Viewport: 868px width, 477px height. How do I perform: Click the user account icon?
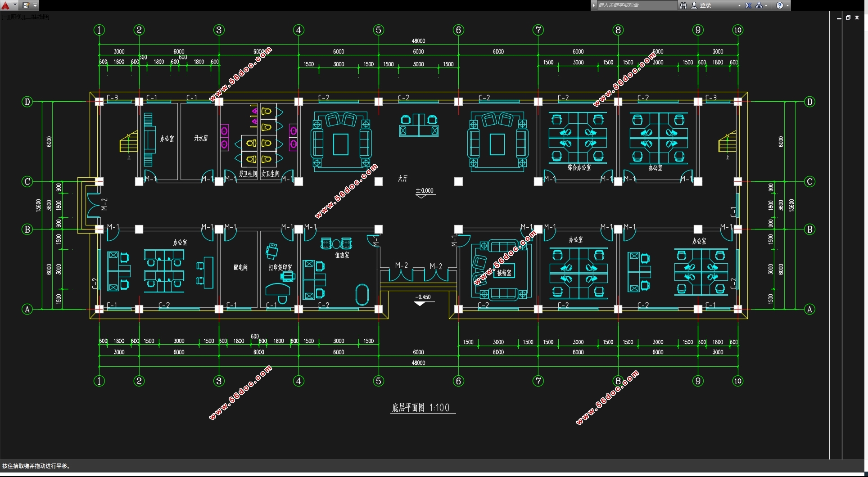coord(694,5)
